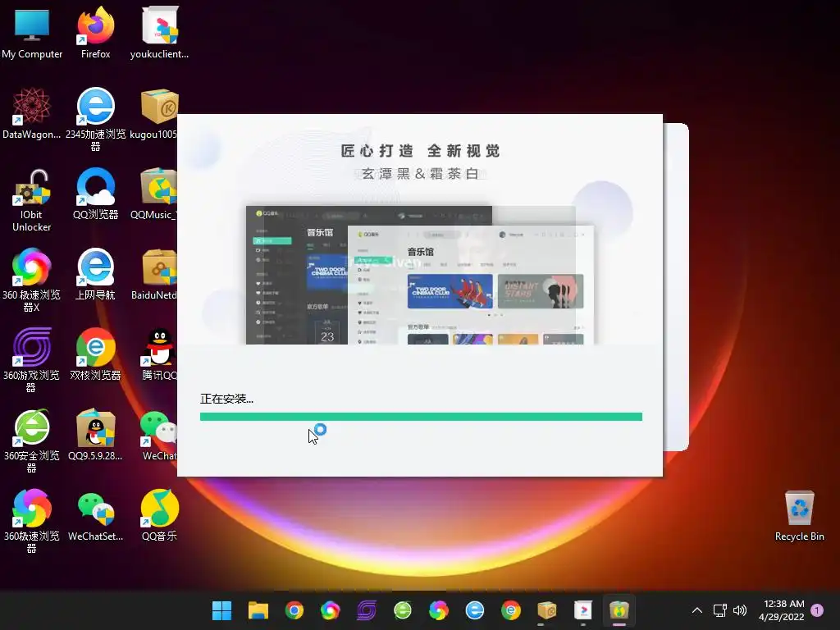Launch QQ浏览器 from the desktop
The height and width of the screenshot is (630, 840).
click(95, 194)
